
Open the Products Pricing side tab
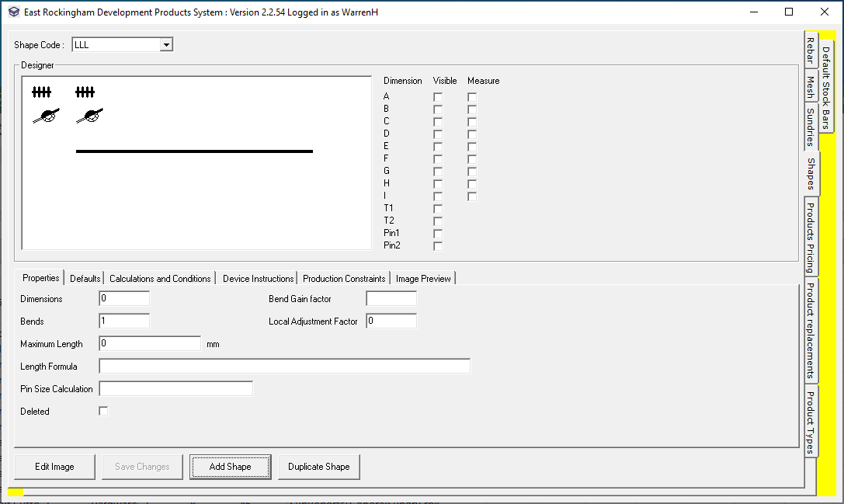pyautogui.click(x=810, y=237)
